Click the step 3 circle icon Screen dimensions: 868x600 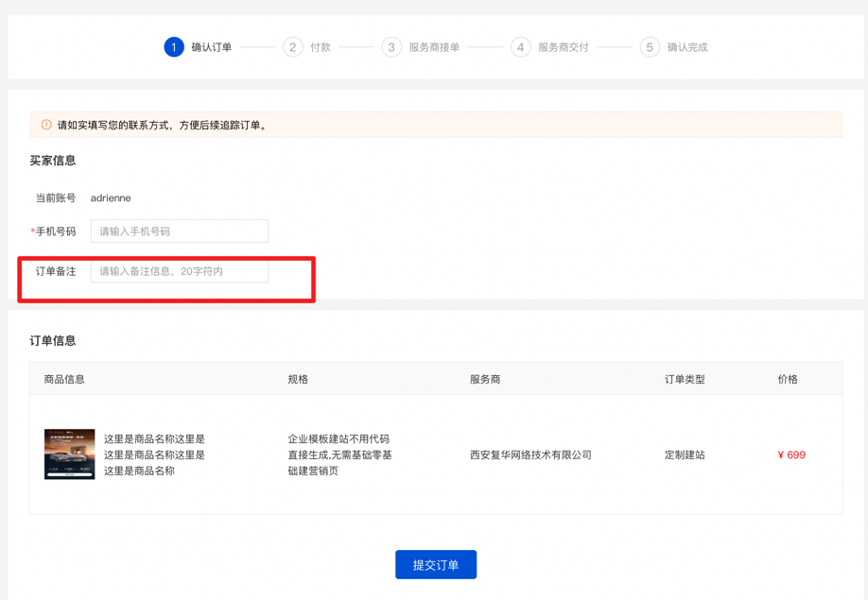(x=391, y=47)
